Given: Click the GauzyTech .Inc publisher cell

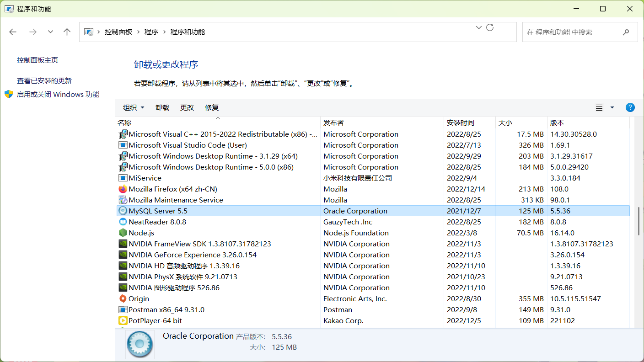Looking at the screenshot, I should click(348, 222).
